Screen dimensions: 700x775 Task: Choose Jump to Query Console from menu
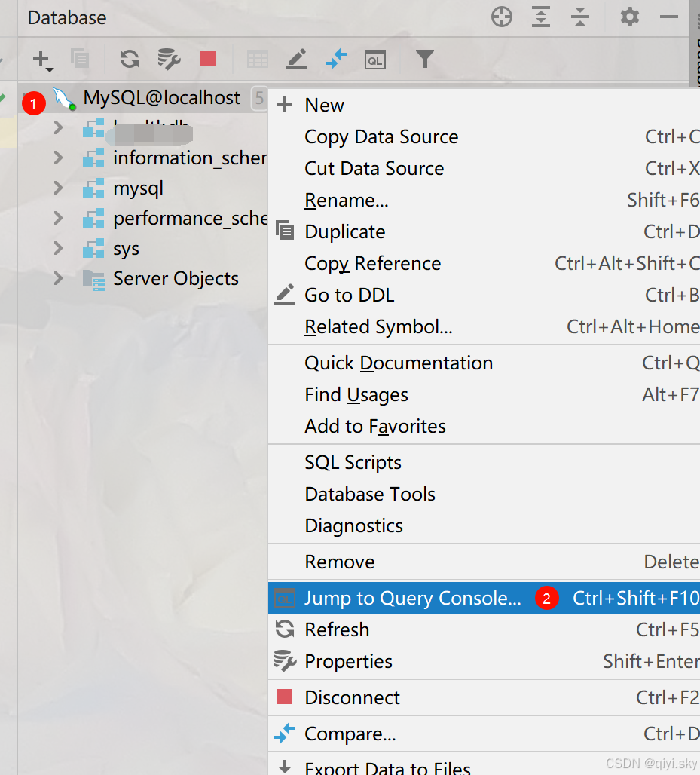[414, 598]
